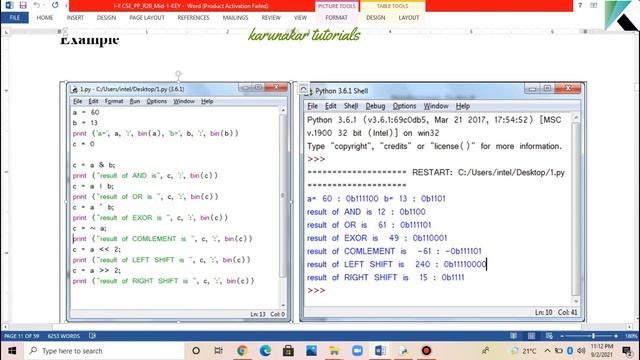This screenshot has height=360, width=640.
Task: Open File Explorer from the taskbar
Action: pos(334,351)
